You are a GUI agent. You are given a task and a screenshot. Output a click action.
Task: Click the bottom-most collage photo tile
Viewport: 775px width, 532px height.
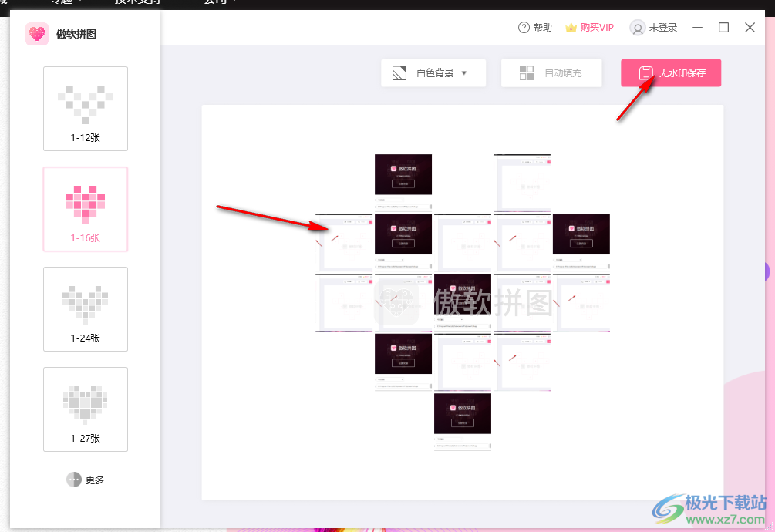(463, 422)
